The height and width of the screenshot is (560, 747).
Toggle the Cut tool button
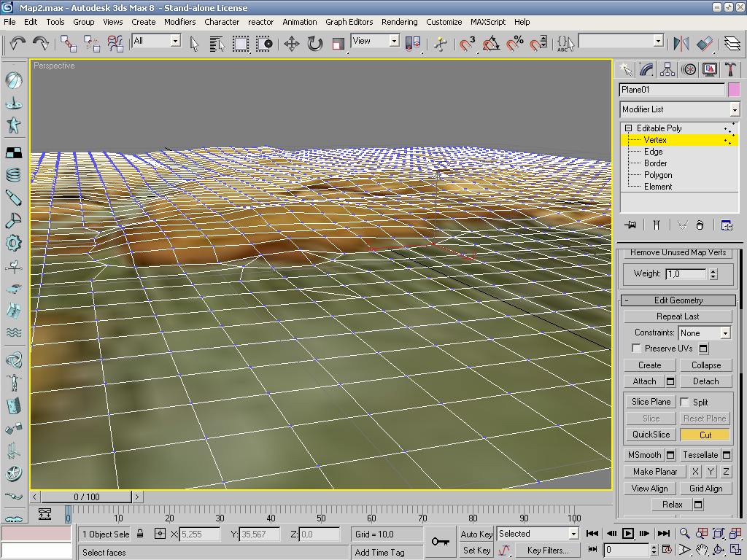(x=705, y=435)
